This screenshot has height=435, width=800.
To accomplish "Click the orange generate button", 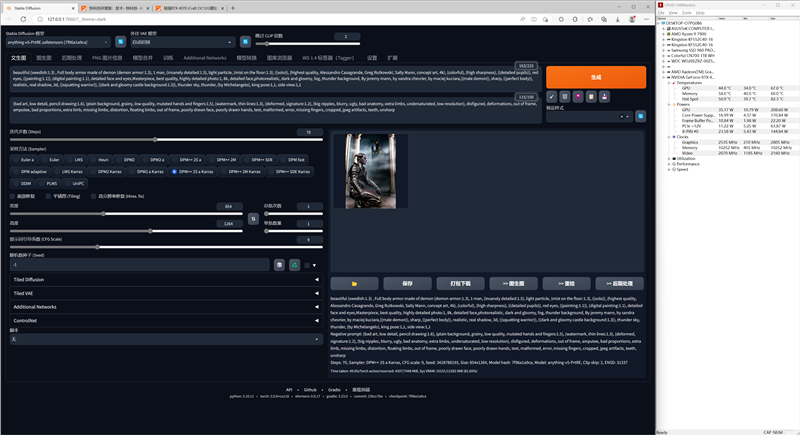I will (x=595, y=77).
